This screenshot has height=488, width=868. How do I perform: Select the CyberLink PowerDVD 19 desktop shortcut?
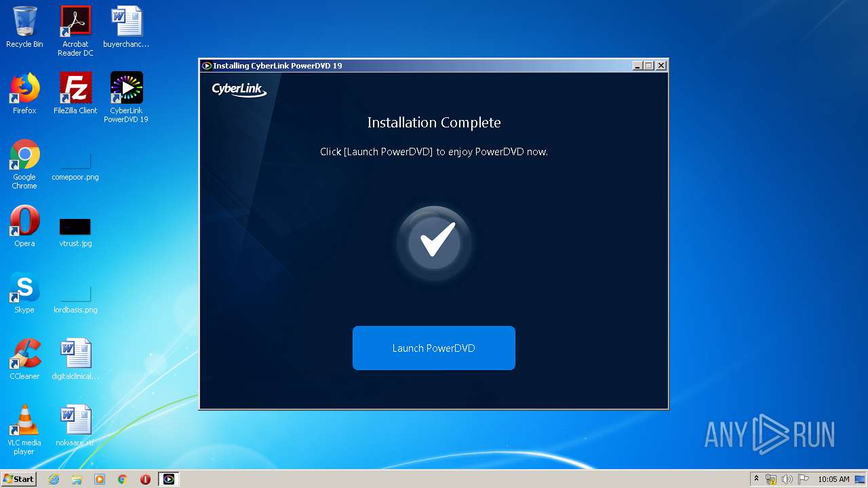126,98
